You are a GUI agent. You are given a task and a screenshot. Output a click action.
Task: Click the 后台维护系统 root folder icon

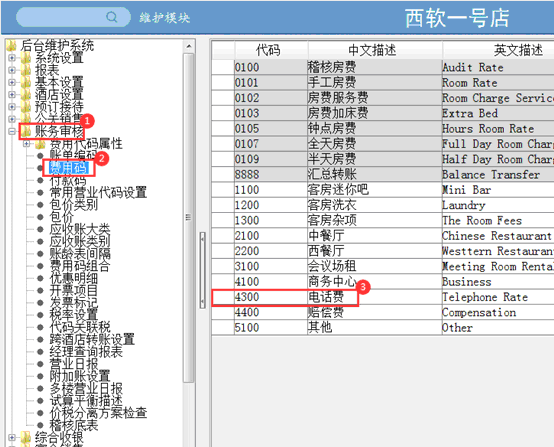[x=12, y=45]
